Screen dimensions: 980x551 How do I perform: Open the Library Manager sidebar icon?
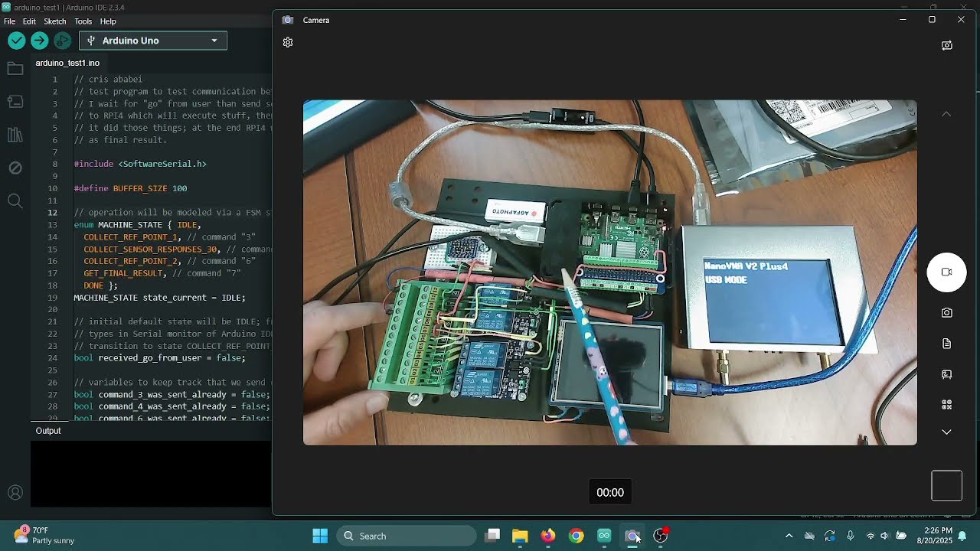click(15, 135)
